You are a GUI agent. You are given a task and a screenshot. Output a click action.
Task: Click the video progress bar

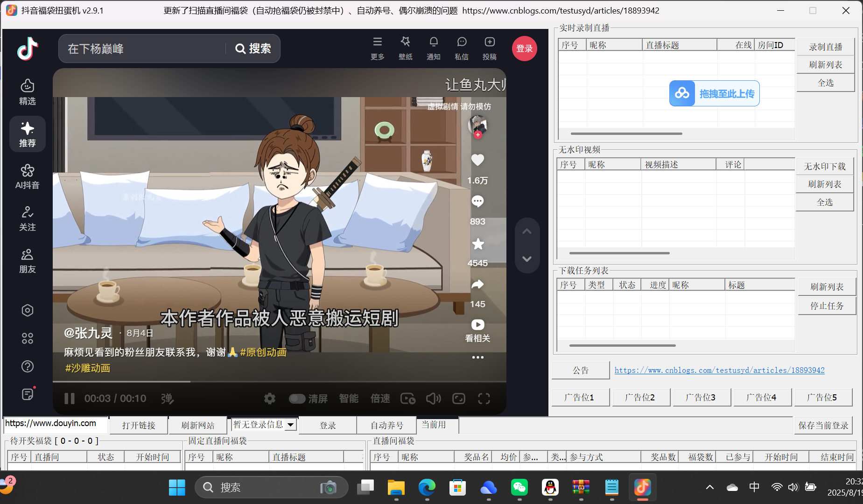(280, 381)
